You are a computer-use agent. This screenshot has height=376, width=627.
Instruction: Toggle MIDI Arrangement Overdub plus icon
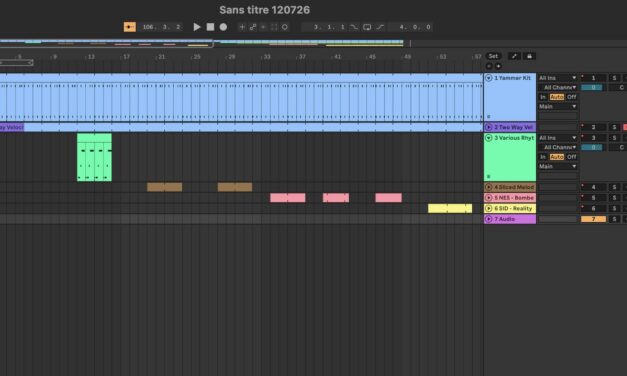(x=242, y=27)
